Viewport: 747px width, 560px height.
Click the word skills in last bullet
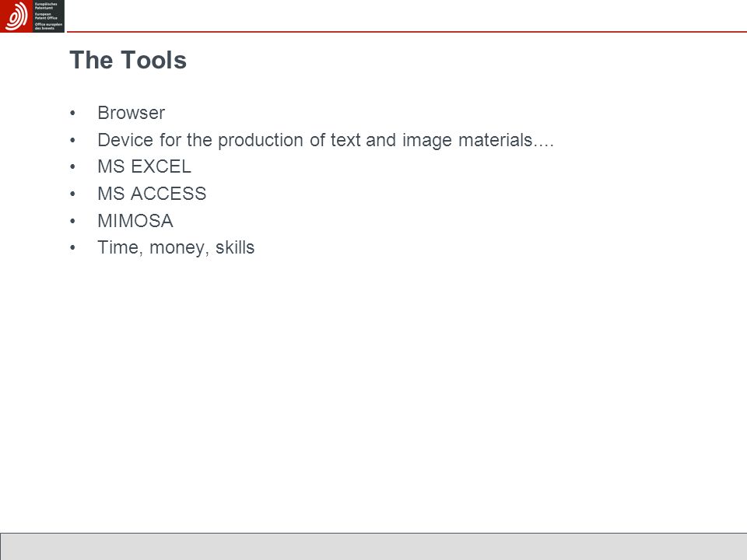pos(235,247)
